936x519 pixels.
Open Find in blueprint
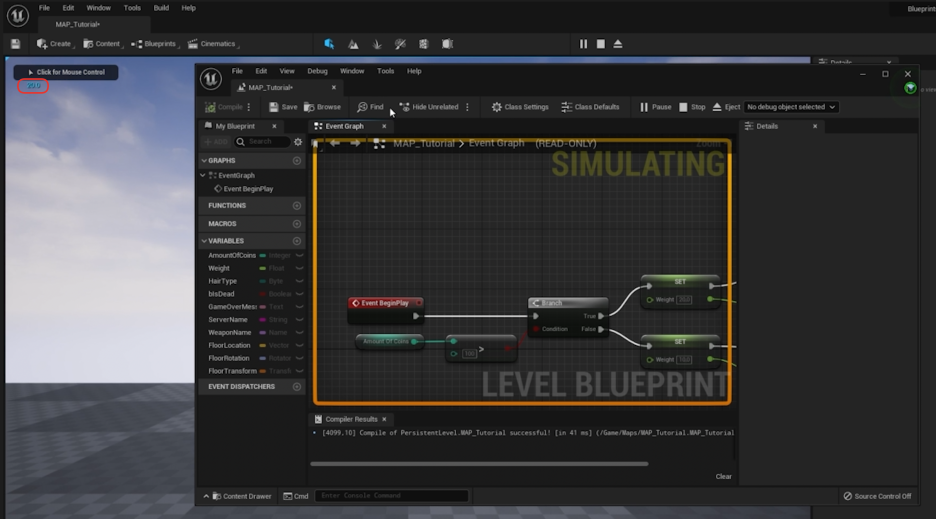click(x=370, y=107)
